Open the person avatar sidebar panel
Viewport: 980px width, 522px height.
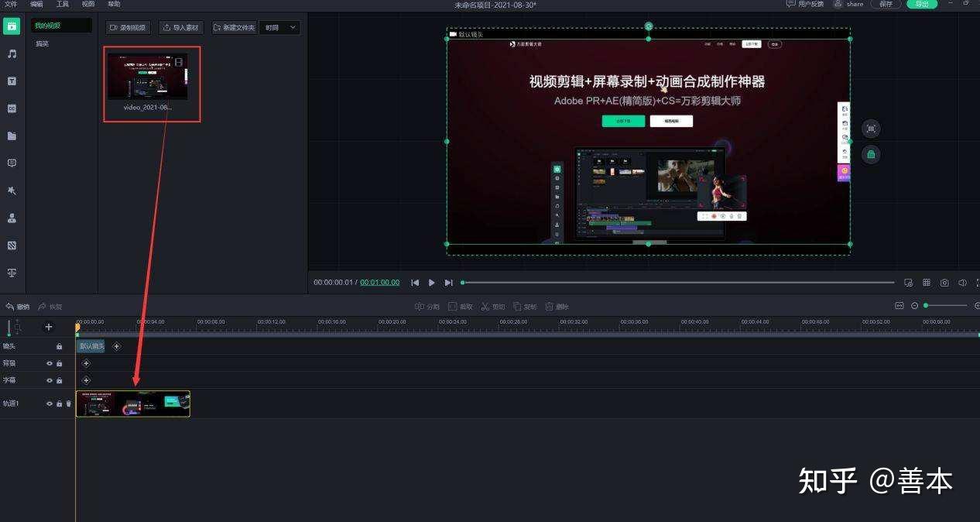point(12,218)
